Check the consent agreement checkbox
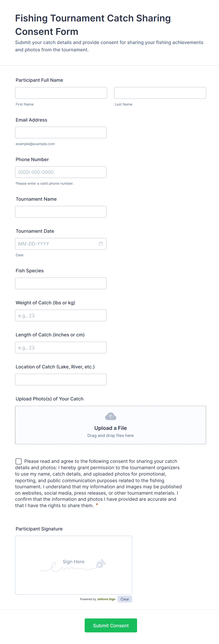The width and height of the screenshot is (219, 644). (x=19, y=461)
